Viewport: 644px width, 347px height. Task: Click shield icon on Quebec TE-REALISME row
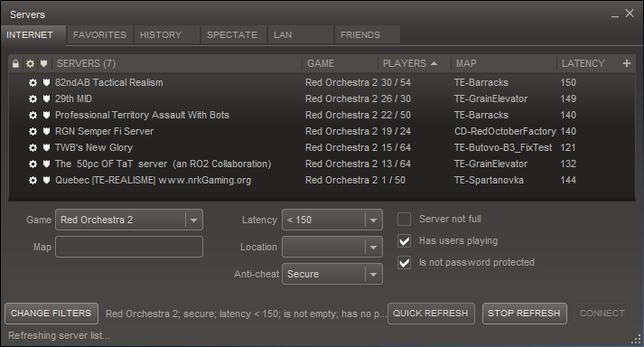(46, 180)
